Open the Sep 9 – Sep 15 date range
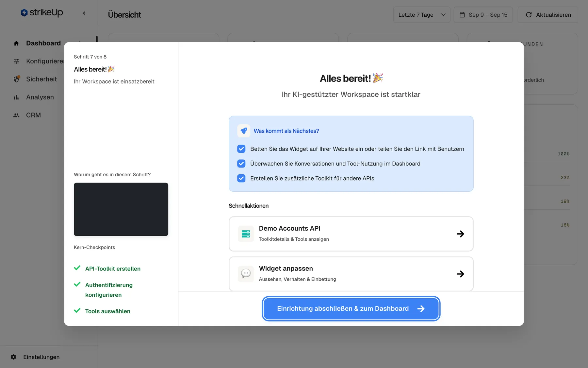Screen dimensions: 588x368 483,15
